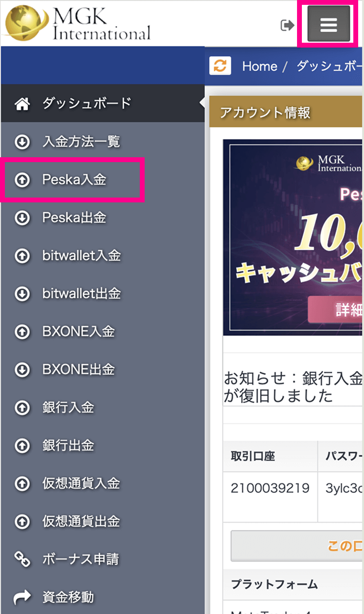Toggle the hamburger menu button
364x614 pixels.
point(329,24)
